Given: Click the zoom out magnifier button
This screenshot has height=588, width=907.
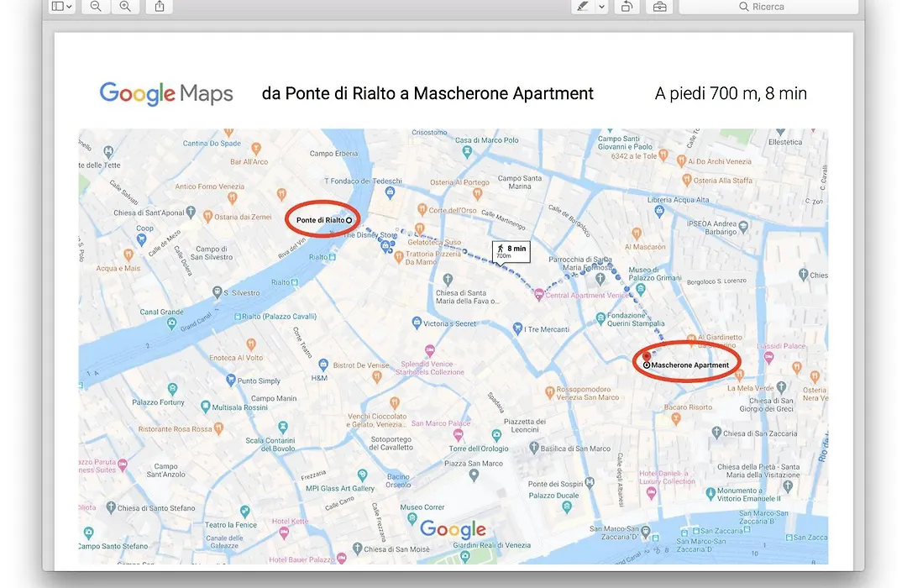Looking at the screenshot, I should [x=96, y=7].
